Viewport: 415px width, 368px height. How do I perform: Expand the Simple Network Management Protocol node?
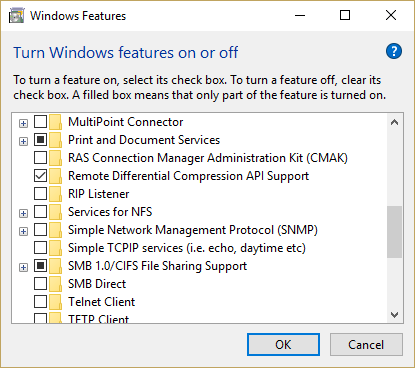pyautogui.click(x=23, y=231)
